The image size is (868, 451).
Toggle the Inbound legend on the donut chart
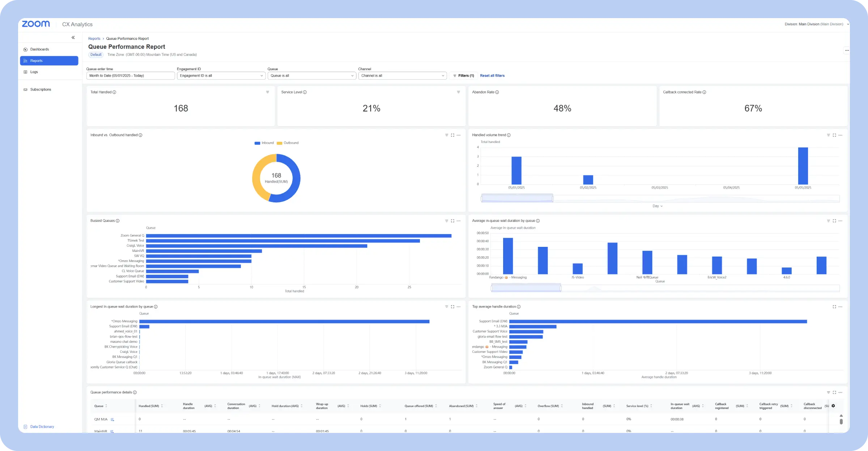click(265, 143)
